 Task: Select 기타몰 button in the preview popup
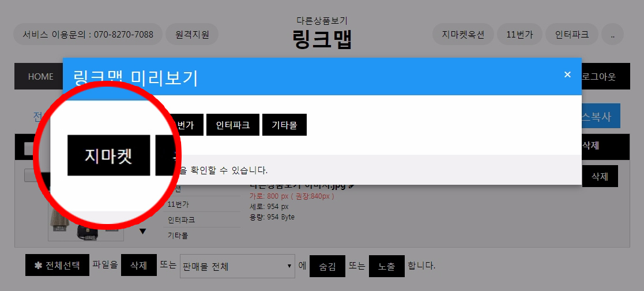point(284,125)
